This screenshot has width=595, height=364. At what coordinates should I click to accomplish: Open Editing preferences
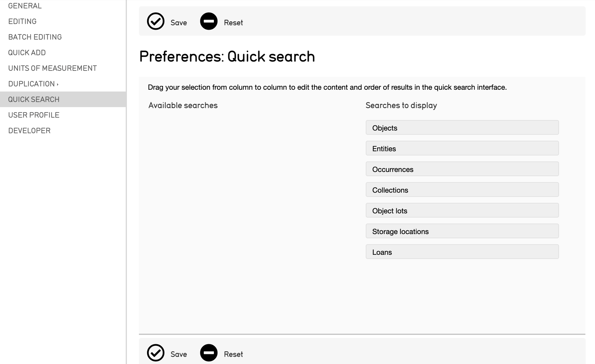click(x=23, y=21)
